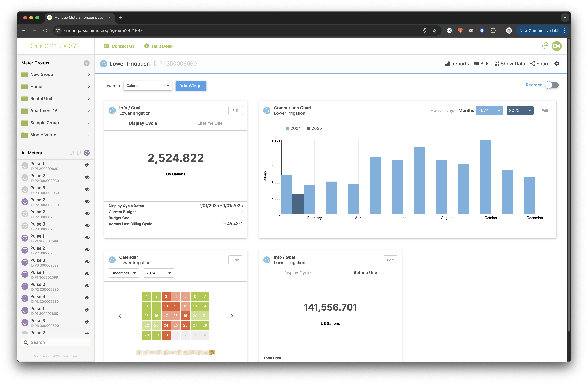This screenshot has height=384, width=588.
Task: Click the 2025 legend color swatch
Action: [308, 128]
